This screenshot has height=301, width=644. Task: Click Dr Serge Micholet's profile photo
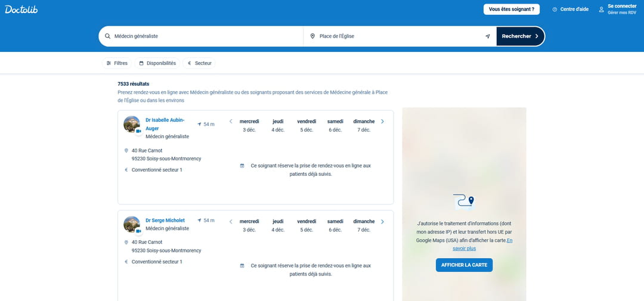tap(131, 224)
